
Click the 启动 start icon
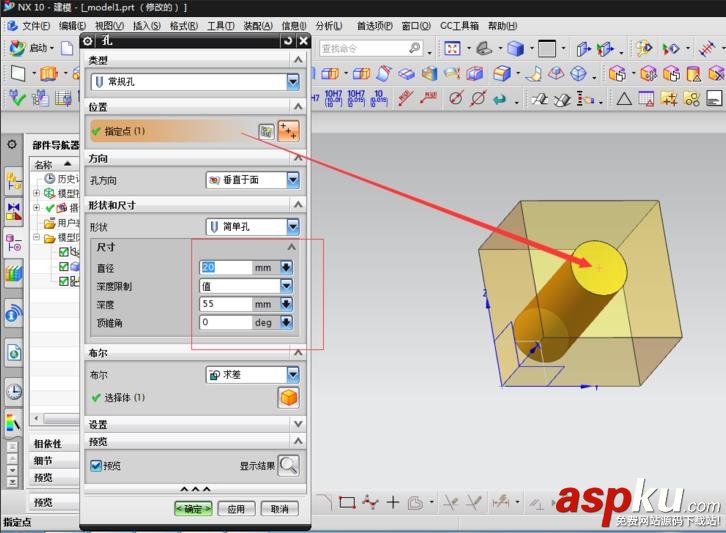18,48
